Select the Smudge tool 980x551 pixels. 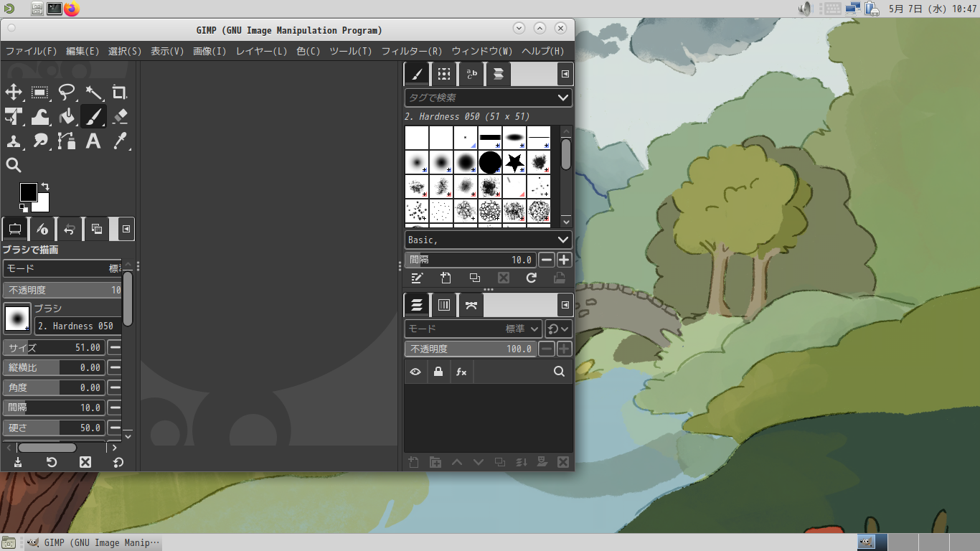coord(40,141)
